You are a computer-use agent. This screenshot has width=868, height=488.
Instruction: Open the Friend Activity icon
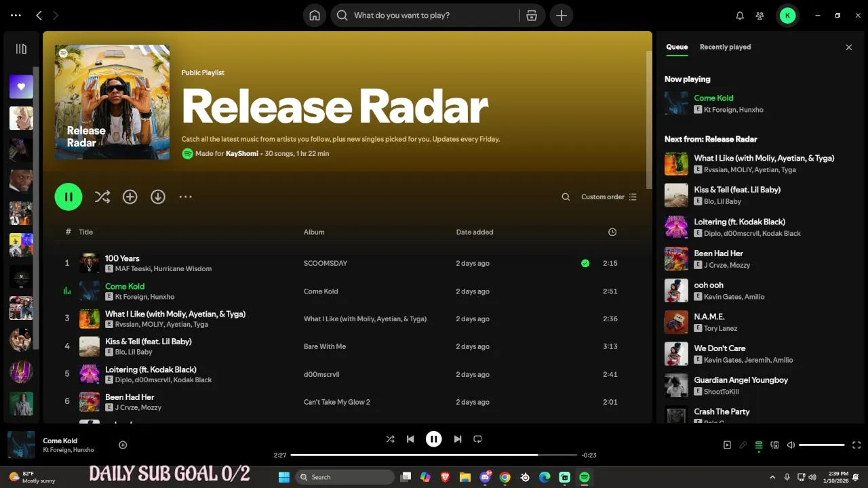tap(760, 16)
